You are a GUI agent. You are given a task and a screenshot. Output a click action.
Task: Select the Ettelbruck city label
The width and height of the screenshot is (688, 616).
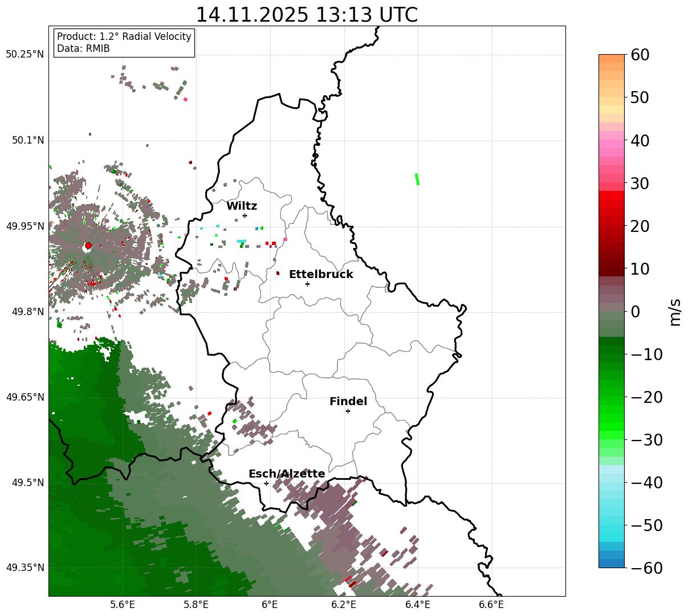point(321,275)
